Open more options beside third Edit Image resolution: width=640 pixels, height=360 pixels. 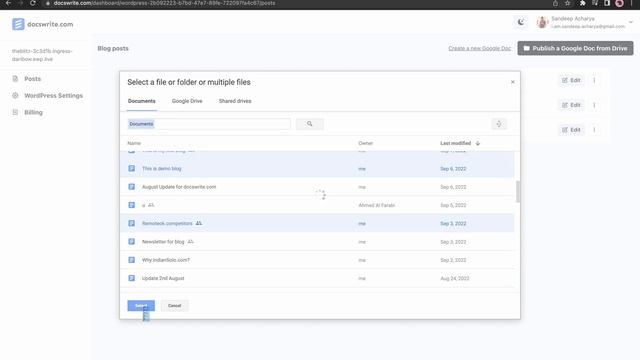pos(594,130)
